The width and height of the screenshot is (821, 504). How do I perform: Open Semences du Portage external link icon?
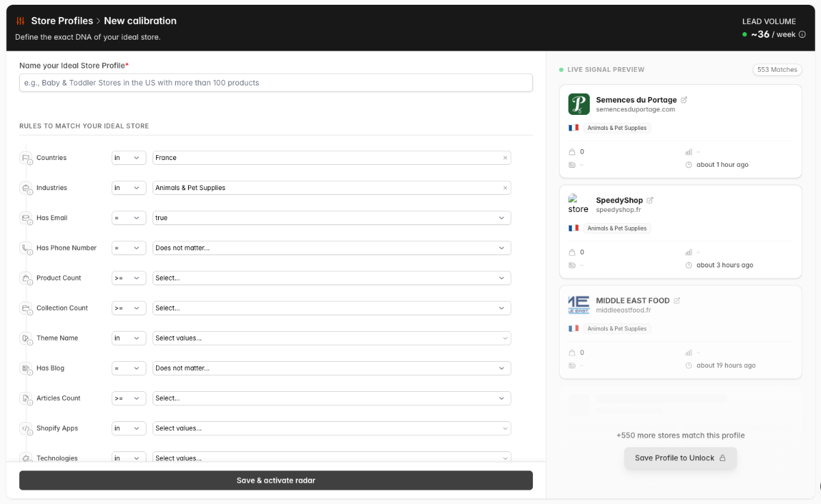[x=683, y=100]
